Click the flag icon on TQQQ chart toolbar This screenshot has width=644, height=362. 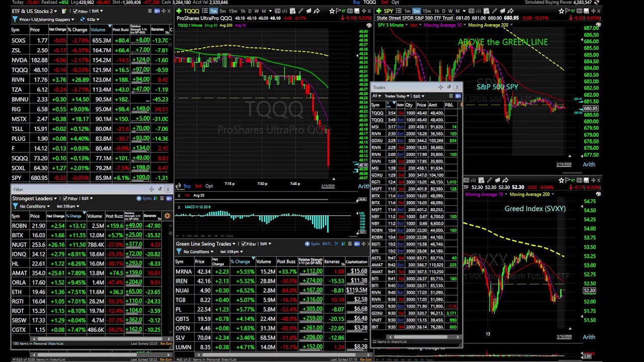338,11
